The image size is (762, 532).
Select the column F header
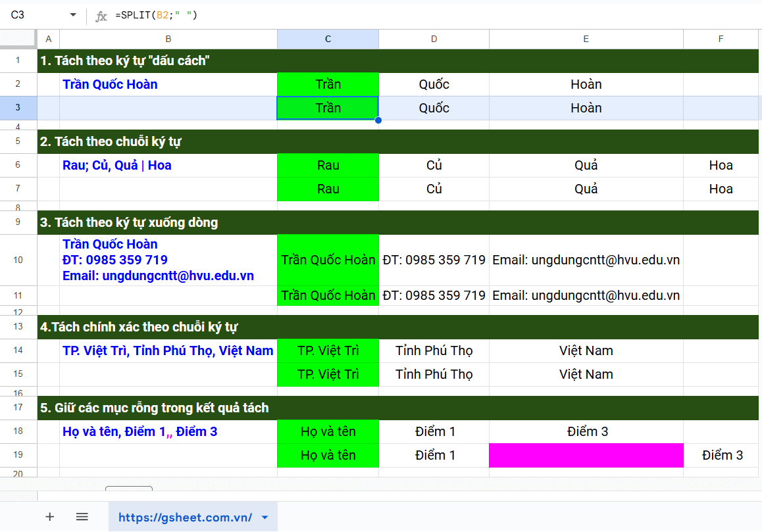[721, 39]
